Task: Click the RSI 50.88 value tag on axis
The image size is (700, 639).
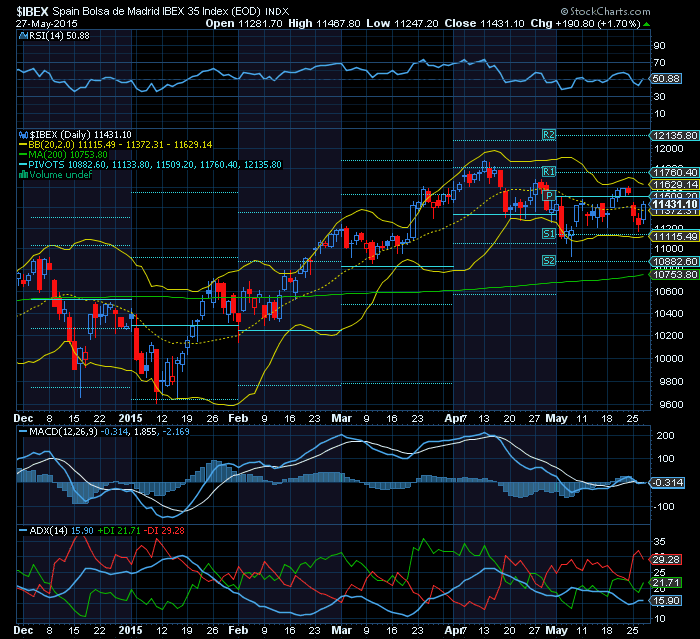Action: 666,79
